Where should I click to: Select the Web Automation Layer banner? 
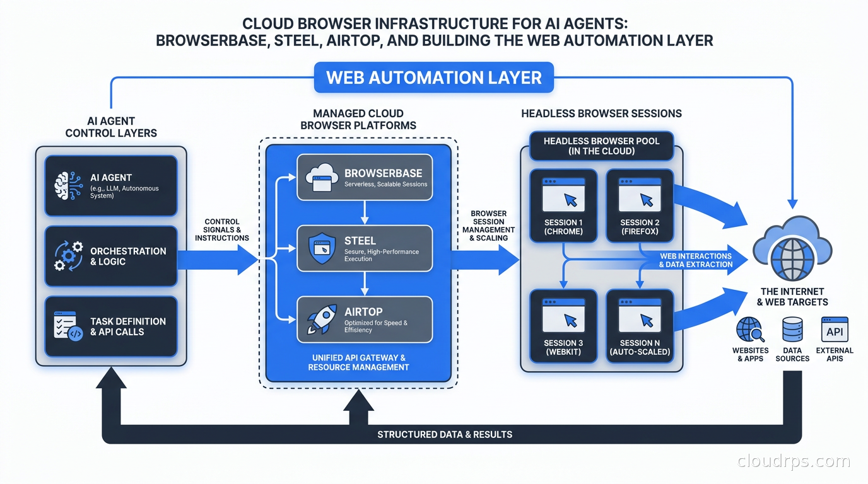pos(434,78)
